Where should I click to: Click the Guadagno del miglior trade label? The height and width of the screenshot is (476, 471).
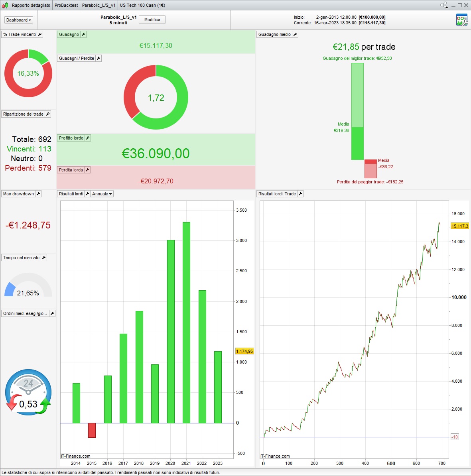(x=357, y=58)
